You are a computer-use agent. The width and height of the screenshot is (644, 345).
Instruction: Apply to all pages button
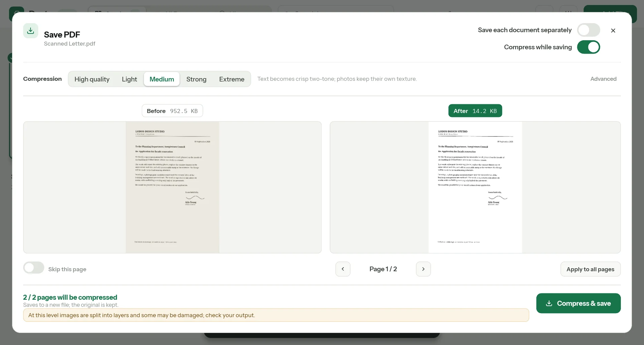pos(590,269)
